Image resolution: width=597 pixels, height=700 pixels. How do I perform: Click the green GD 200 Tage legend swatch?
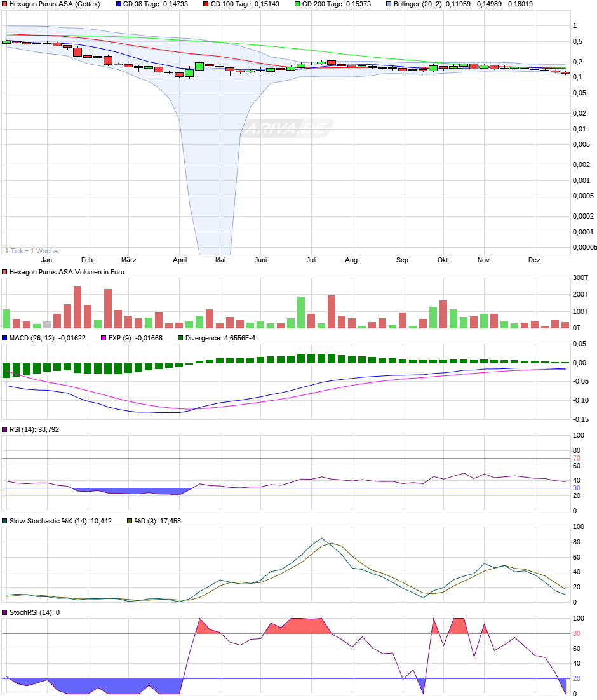click(297, 4)
